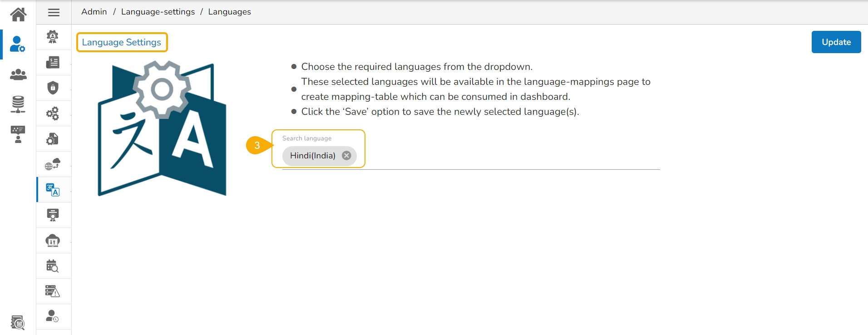
Task: Click the Language-settings breadcrumb
Action: click(158, 12)
